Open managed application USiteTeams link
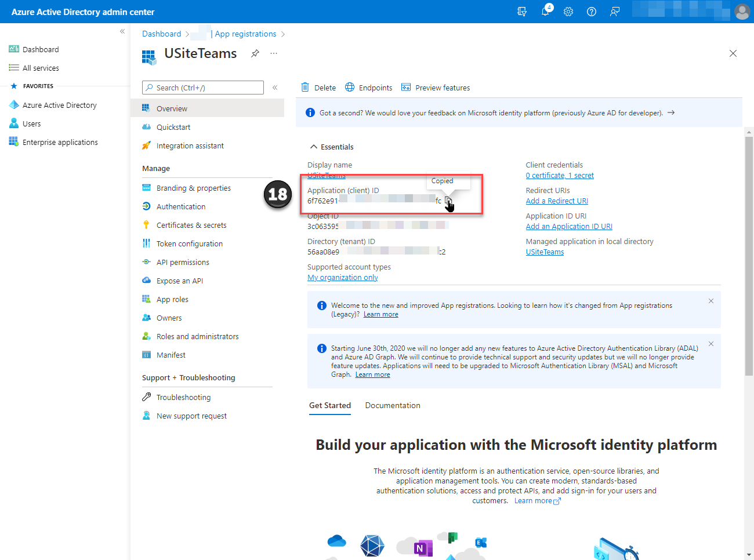 pyautogui.click(x=545, y=252)
